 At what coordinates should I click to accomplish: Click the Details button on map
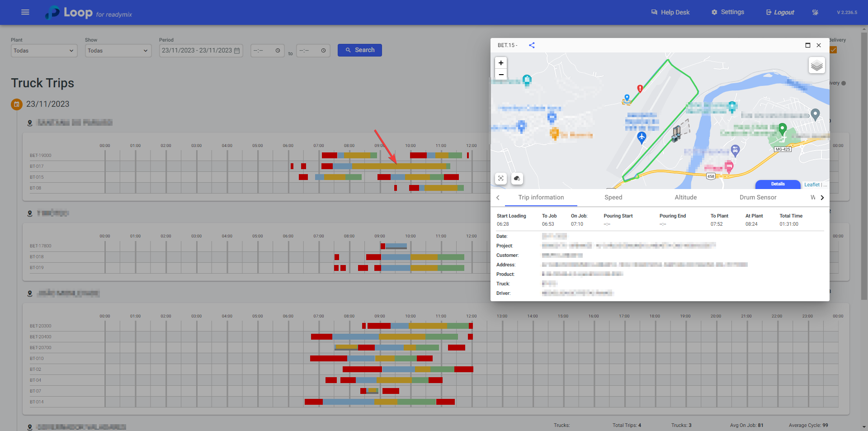778,184
